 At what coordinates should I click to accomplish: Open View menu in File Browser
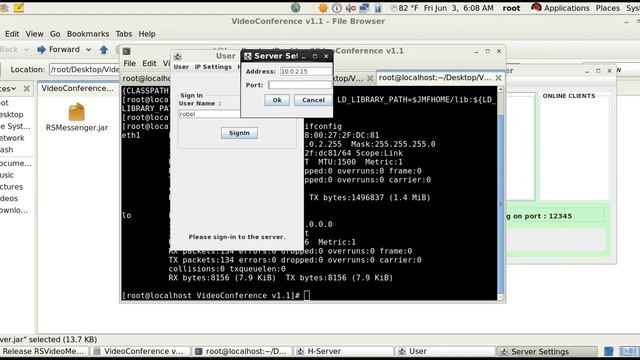pyautogui.click(x=34, y=34)
